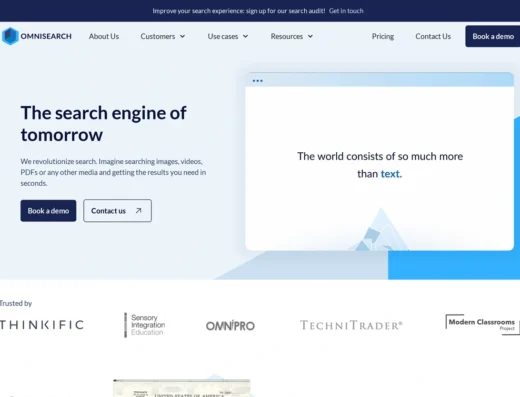Click the Omnisearch hexagon logo icon
Screen dimensions: 520x397
pyautogui.click(x=10, y=36)
